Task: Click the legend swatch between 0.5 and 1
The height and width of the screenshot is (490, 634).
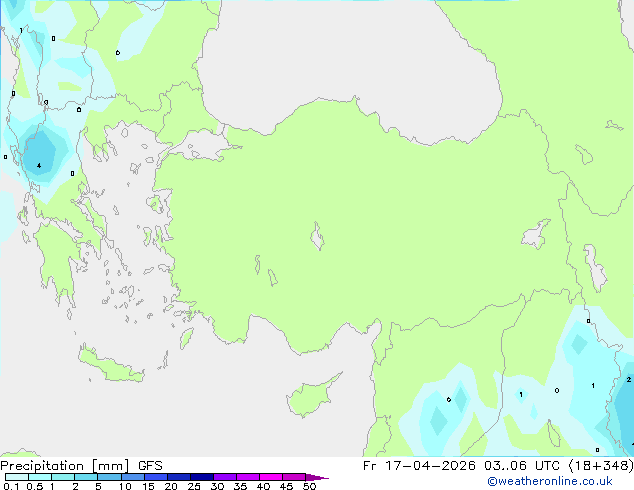Action: coord(40,477)
